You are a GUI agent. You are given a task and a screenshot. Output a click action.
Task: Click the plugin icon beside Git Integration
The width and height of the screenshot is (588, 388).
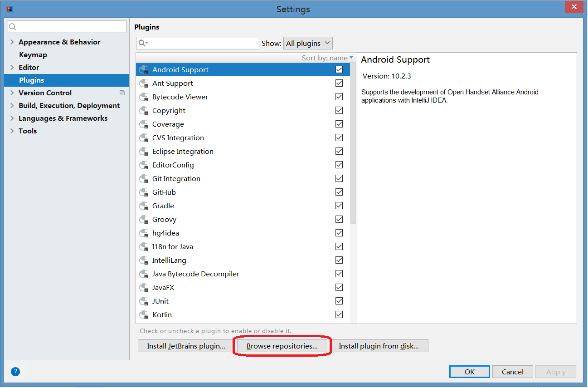[x=144, y=178]
